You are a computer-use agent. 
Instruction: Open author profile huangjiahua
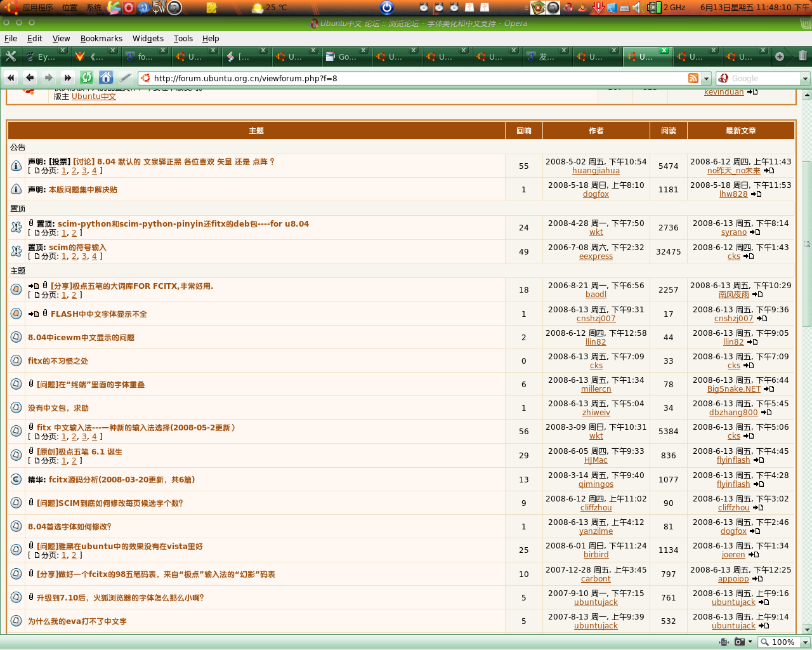[596, 171]
